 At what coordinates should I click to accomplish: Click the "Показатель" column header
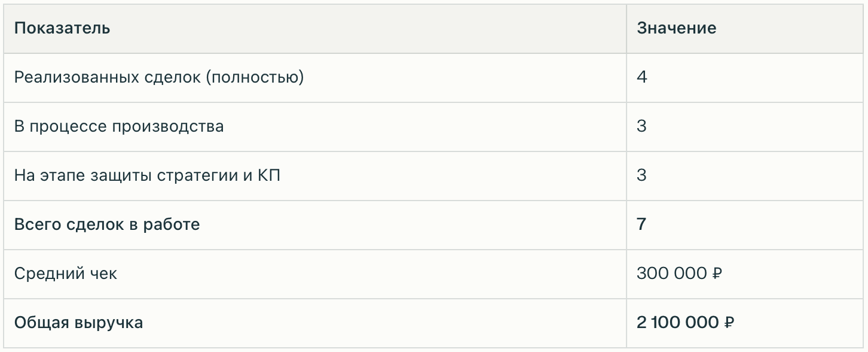coord(62,28)
